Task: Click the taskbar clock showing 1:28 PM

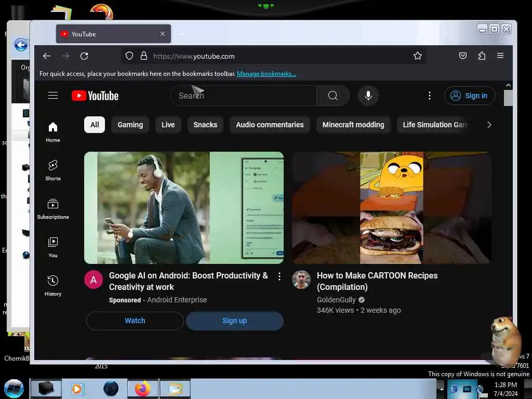Action: pyautogui.click(x=506, y=389)
